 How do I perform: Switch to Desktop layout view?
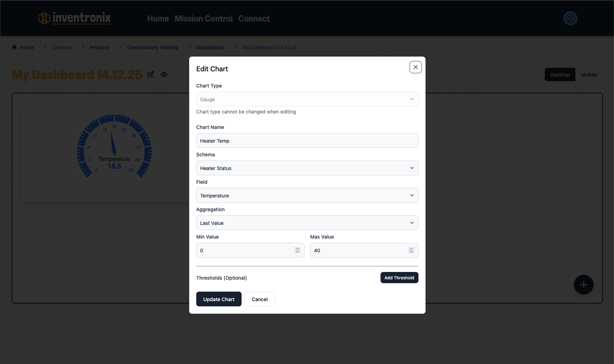point(559,75)
